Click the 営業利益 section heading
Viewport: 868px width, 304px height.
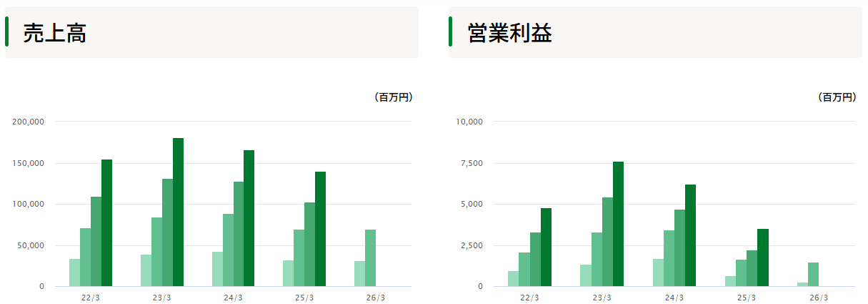(509, 33)
